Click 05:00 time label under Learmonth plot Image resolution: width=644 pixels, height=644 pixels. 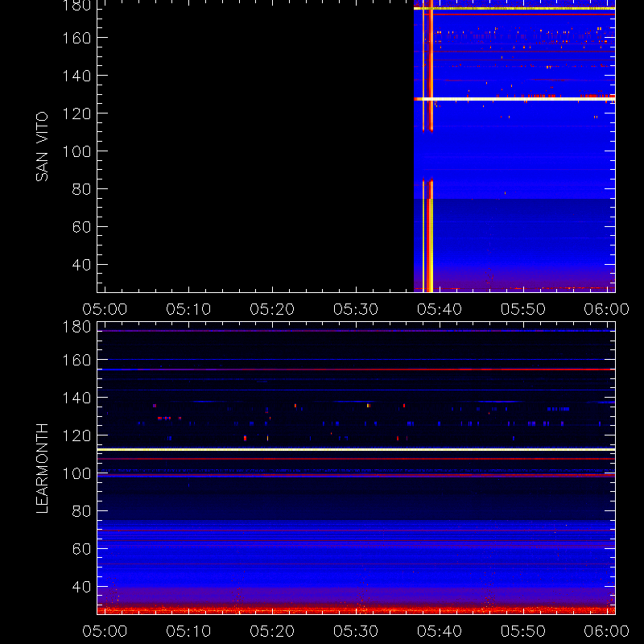(105, 631)
